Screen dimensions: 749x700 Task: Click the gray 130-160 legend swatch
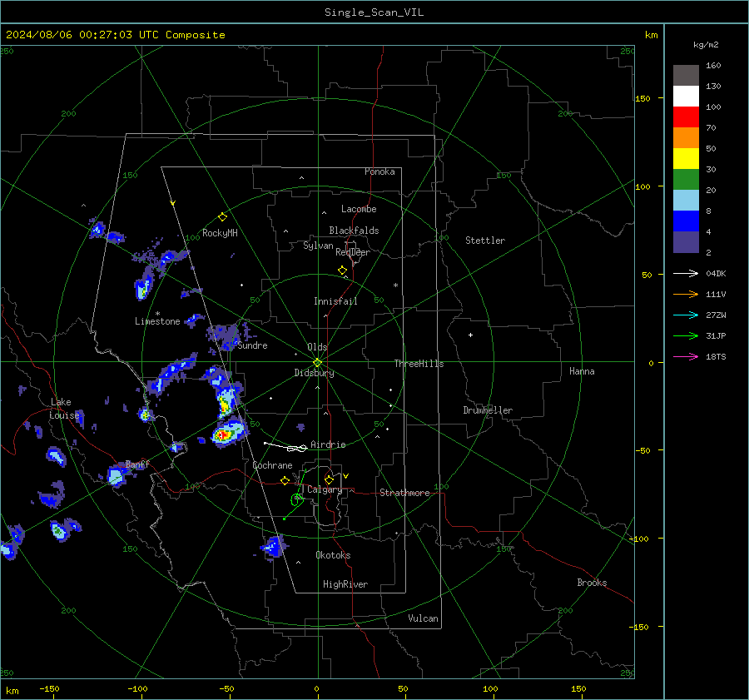686,75
